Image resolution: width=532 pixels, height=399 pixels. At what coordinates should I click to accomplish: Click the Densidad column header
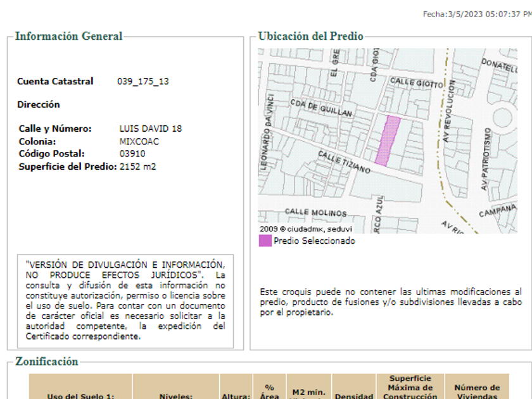click(354, 395)
